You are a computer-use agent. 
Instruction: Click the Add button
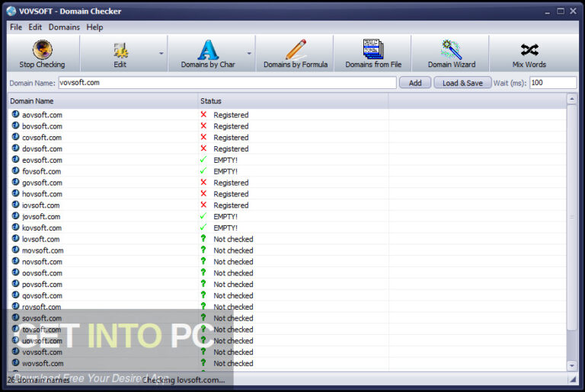point(415,83)
